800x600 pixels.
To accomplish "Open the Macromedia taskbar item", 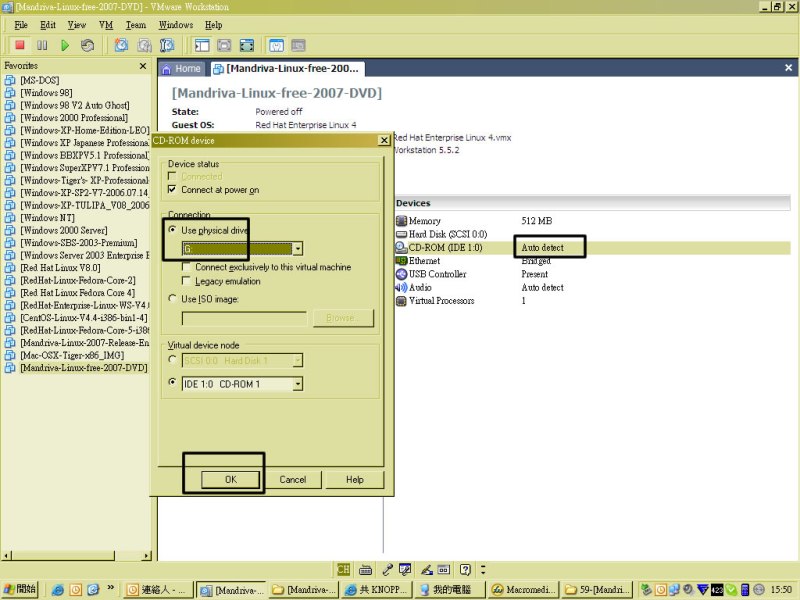I will click(x=524, y=590).
